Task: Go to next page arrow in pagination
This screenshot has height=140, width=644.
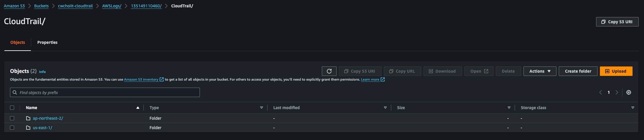Action: pyautogui.click(x=617, y=92)
